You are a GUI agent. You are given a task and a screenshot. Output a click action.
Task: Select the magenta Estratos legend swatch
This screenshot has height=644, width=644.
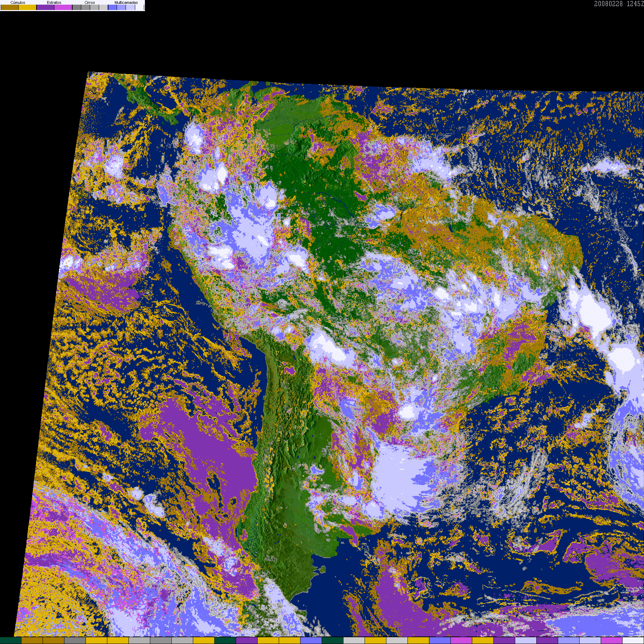[x=63, y=7]
